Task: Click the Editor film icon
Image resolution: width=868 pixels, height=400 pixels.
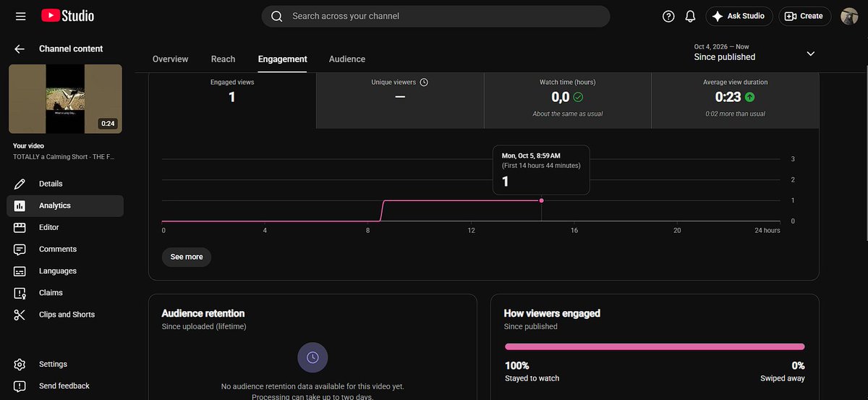Action: click(x=20, y=227)
